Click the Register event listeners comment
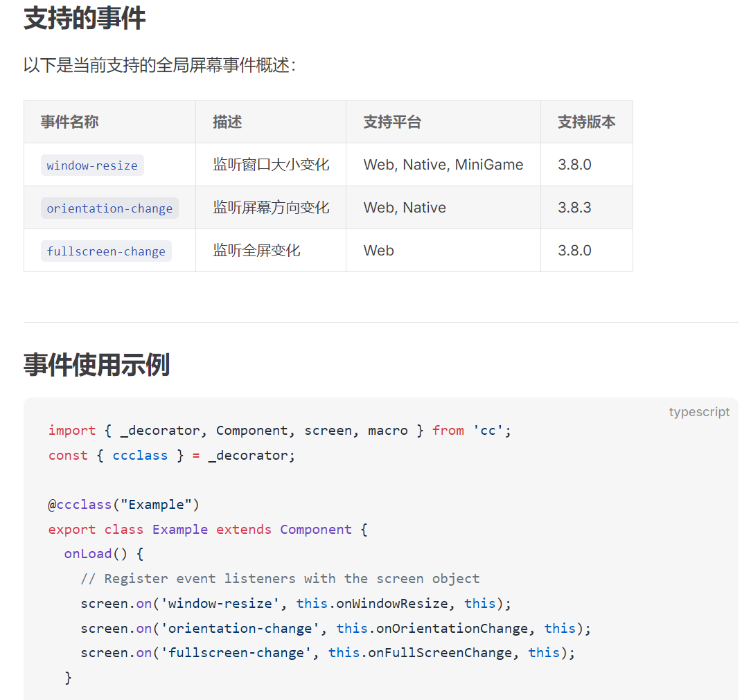 click(x=280, y=579)
